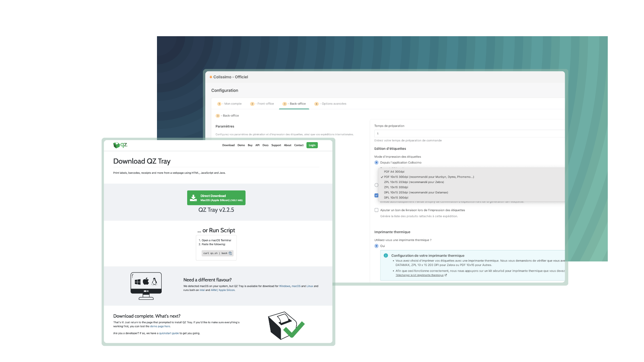Enable 'Ajouter un bon de livraison' checkbox

tap(376, 210)
